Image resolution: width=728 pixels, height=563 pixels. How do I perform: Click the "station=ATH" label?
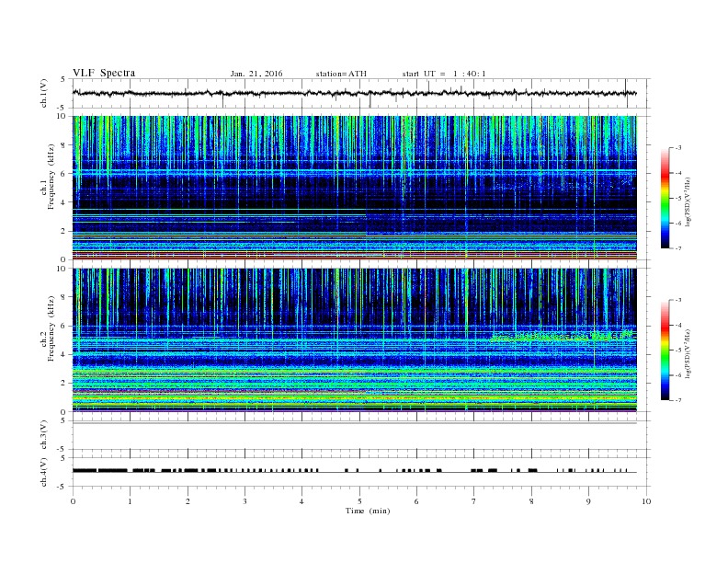point(341,74)
